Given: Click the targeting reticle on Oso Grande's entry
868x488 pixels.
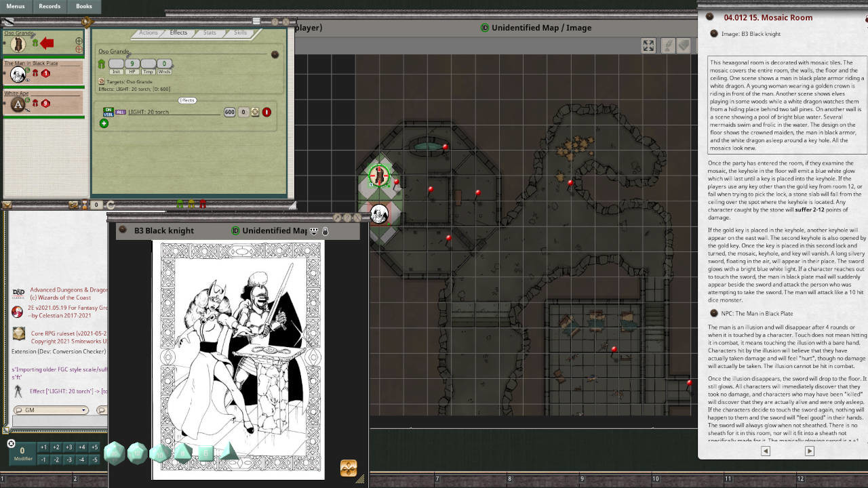Looking at the screenshot, I should [80, 42].
